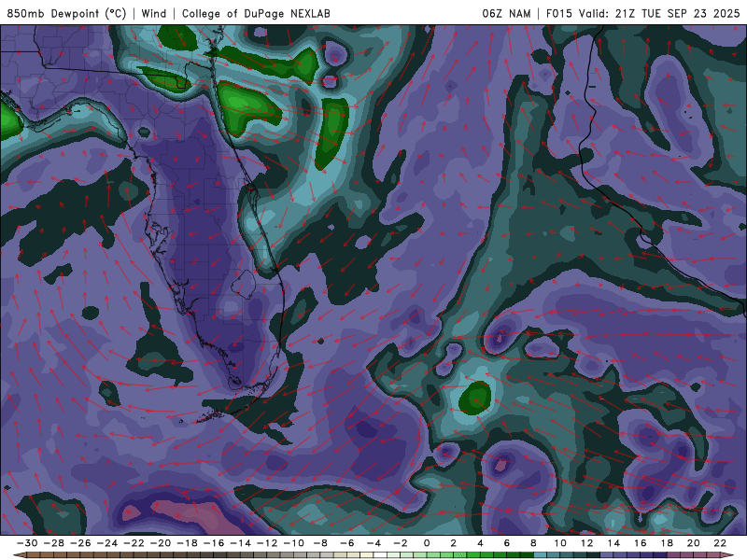
Task: Click the '850mb Dewpoint (°C)' title text
Action: click(x=66, y=13)
